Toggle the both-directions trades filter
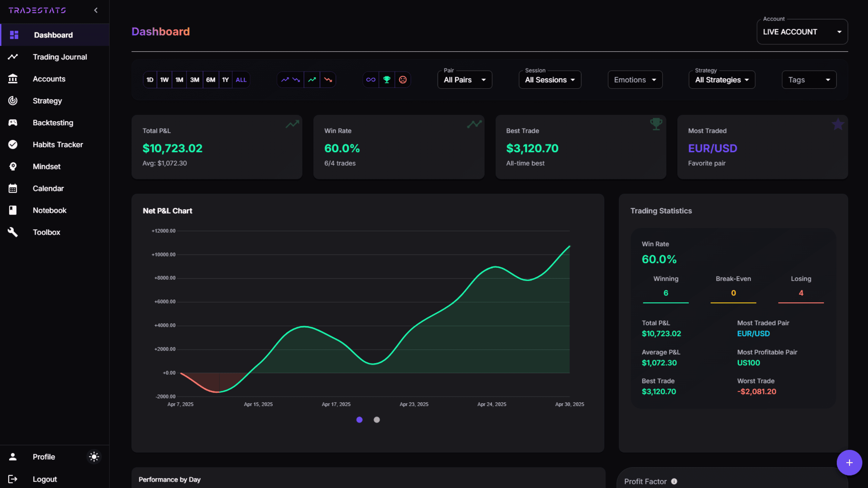 [x=291, y=80]
